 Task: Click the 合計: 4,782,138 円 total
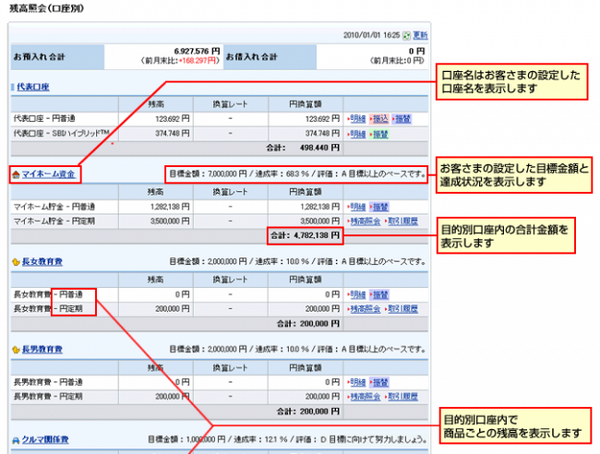305,235
